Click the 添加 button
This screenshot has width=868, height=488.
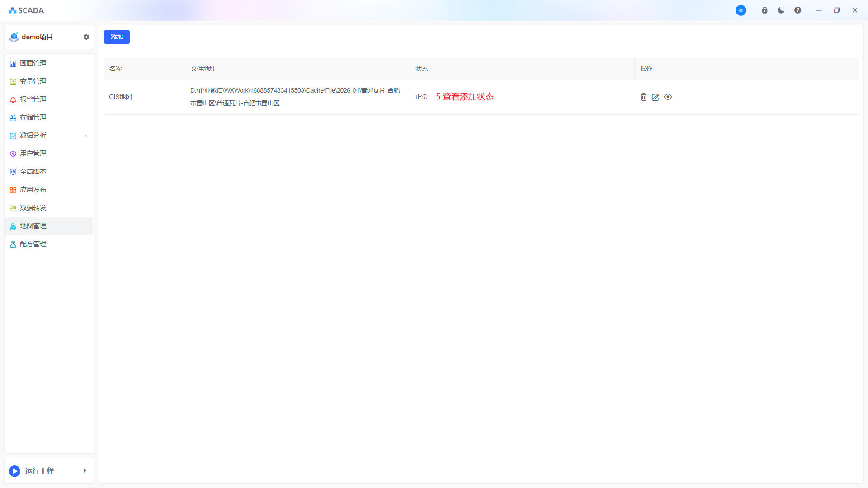(x=117, y=37)
